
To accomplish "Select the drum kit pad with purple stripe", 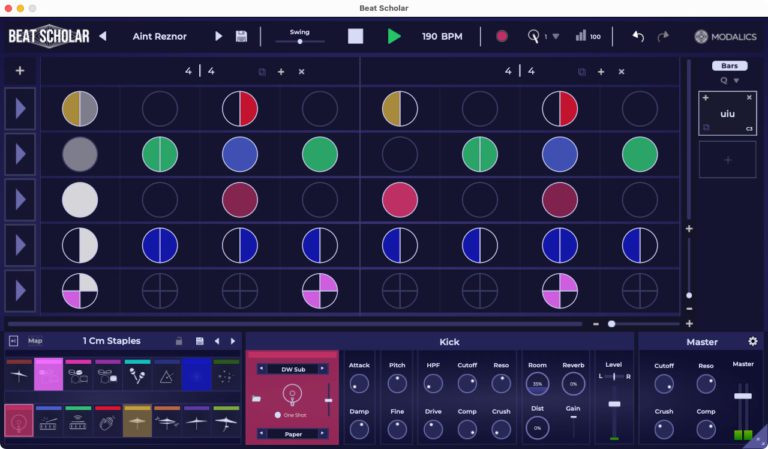I will tap(108, 375).
